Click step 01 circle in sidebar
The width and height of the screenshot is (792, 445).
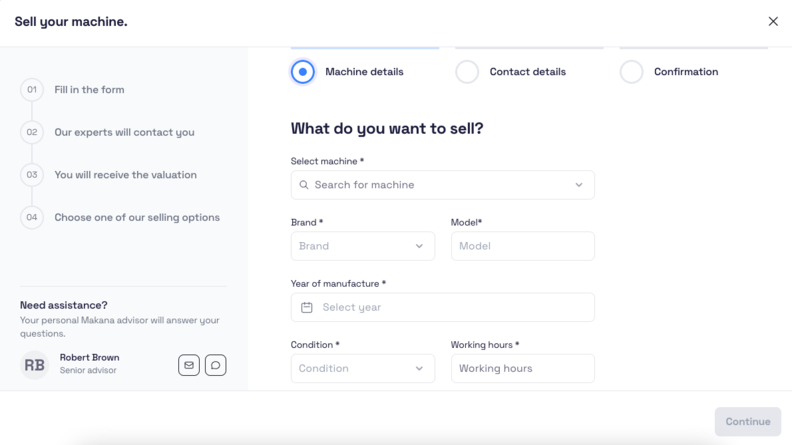(x=32, y=89)
